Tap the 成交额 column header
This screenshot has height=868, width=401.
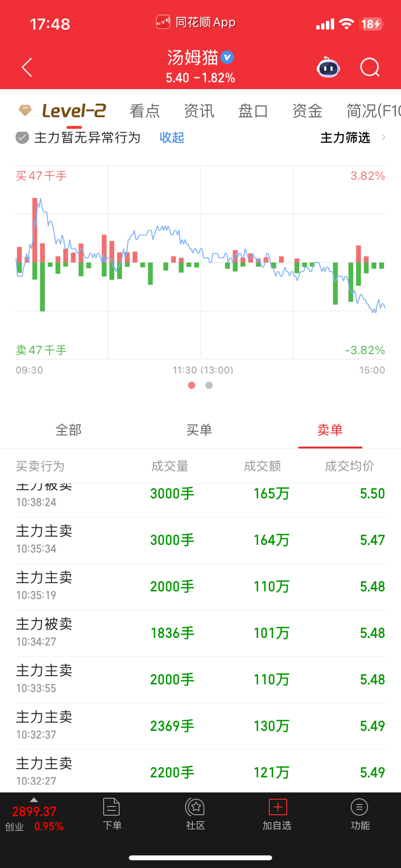[x=262, y=466]
